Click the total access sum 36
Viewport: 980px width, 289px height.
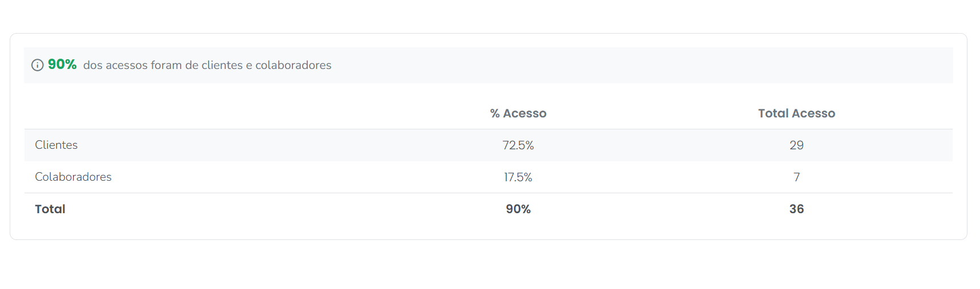[796, 209]
